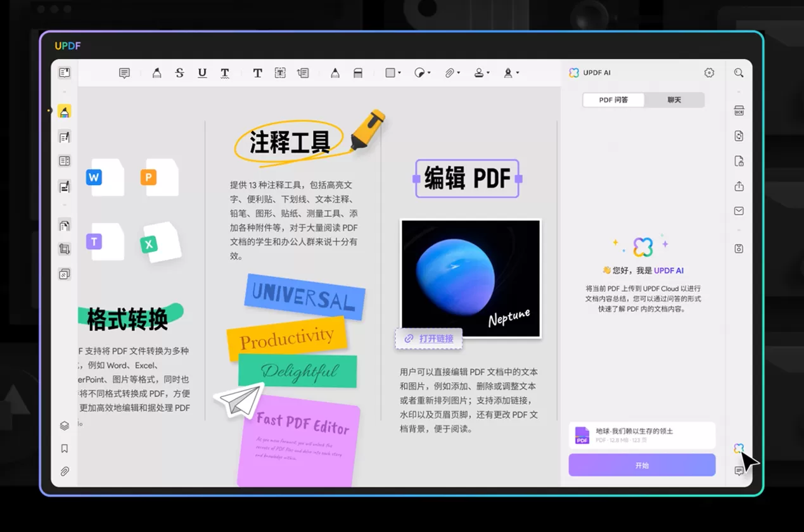Open the email document icon
804x532 pixels.
738,211
